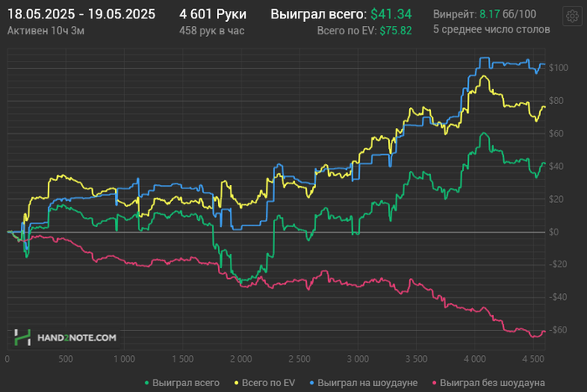Toggle the yellow 'Всего по EV' legend series
Viewport: 587px width, 392px height.
[265, 383]
